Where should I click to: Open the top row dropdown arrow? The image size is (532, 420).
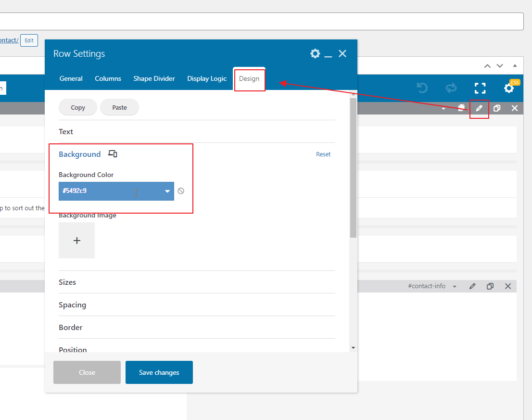443,109
